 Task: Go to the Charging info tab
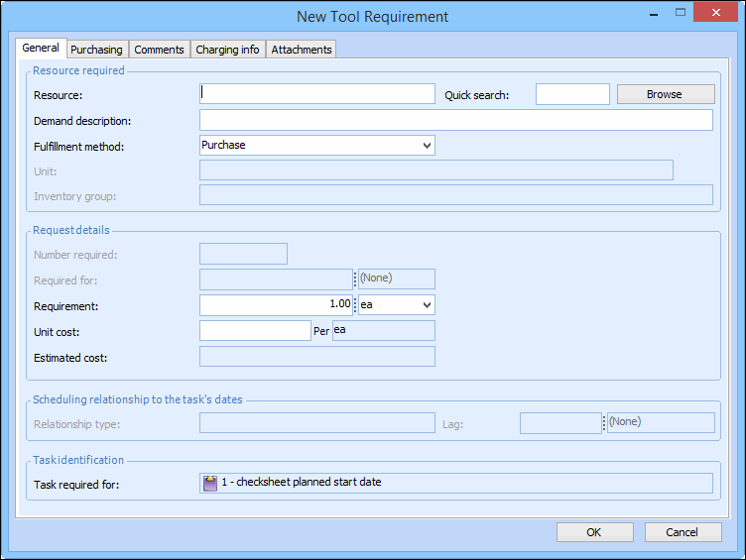pos(227,50)
